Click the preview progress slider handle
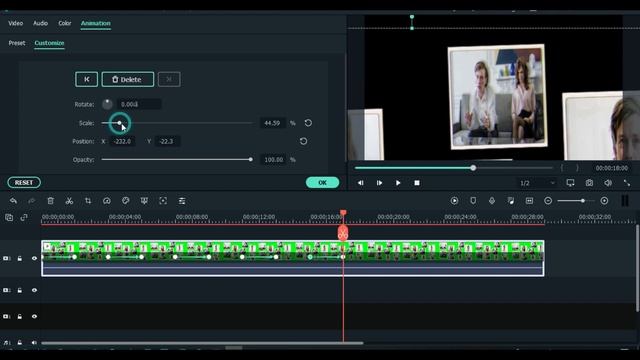This screenshot has height=360, width=640. pos(473,168)
